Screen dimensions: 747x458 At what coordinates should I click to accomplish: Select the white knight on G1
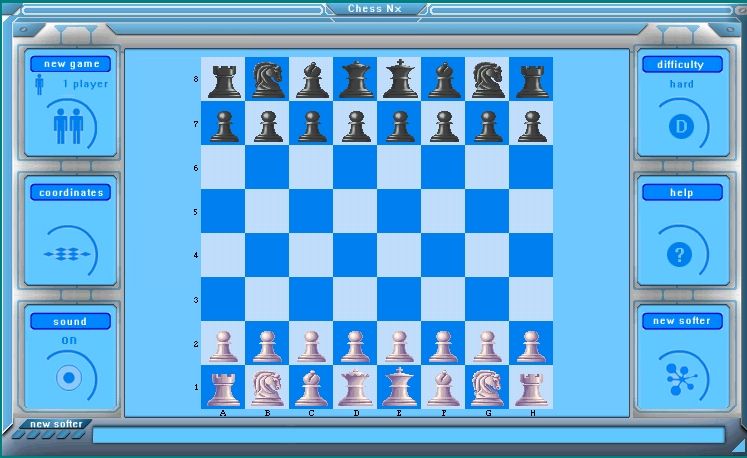click(487, 387)
